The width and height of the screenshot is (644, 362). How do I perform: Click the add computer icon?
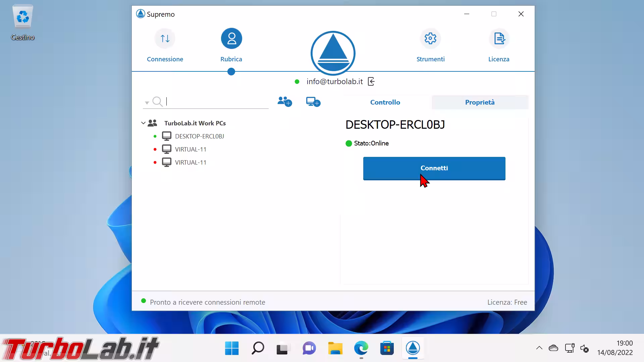click(x=313, y=101)
